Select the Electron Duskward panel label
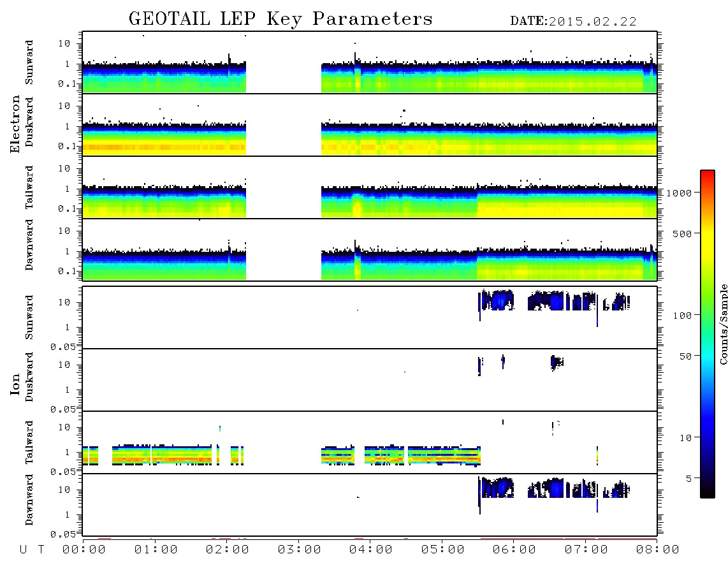 (29, 122)
